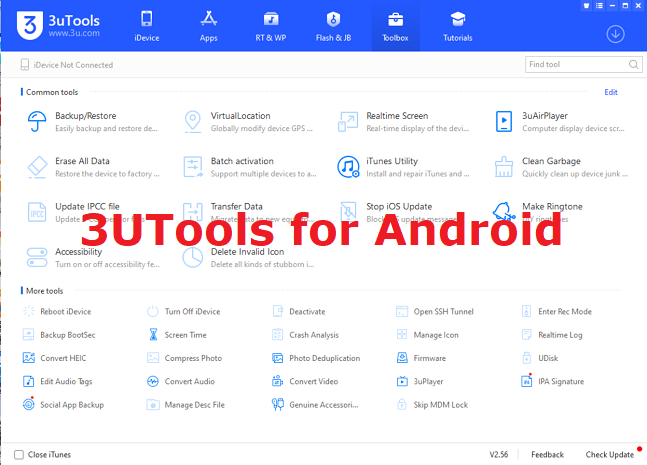Click the V2.56 version text
This screenshot has height=465, width=647.
coord(498,455)
